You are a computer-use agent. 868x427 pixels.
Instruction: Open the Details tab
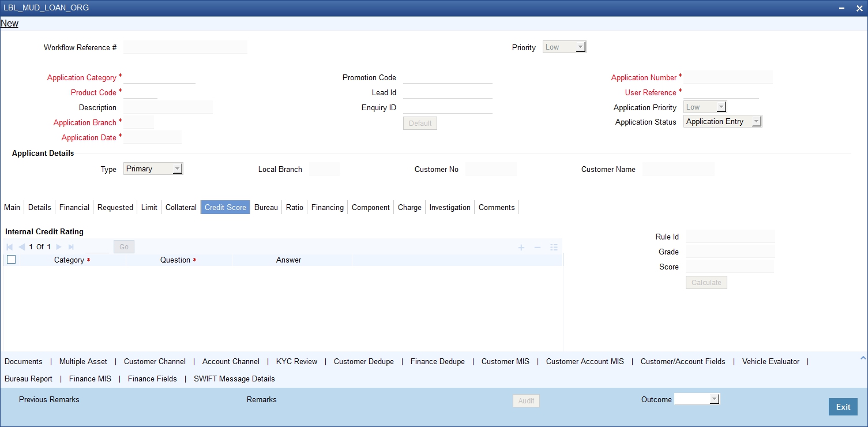(40, 207)
